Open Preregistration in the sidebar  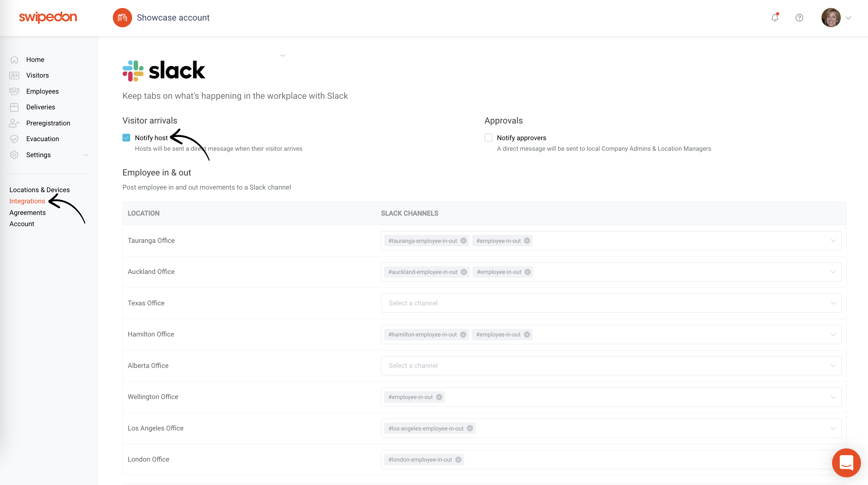pyautogui.click(x=48, y=123)
